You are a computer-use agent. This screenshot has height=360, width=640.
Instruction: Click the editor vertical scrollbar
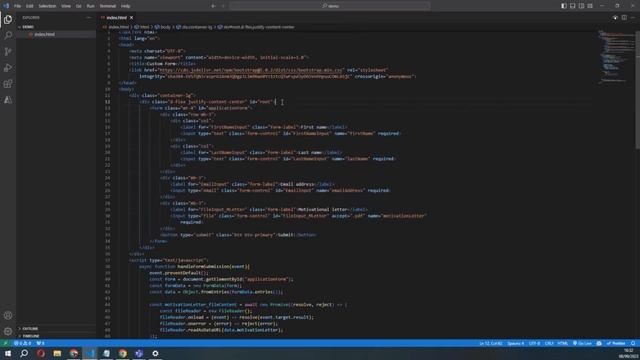point(638,90)
